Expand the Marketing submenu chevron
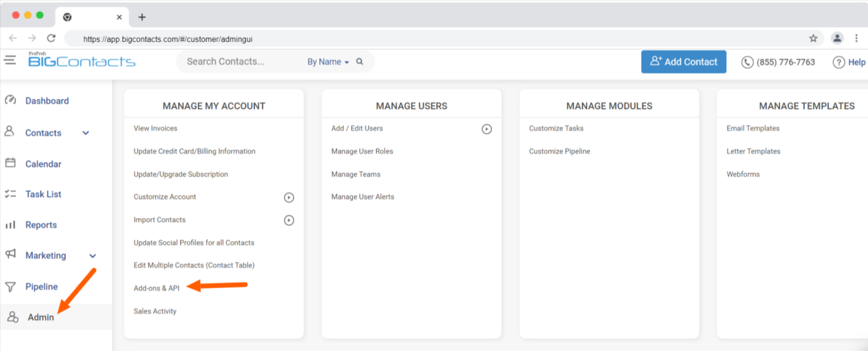Image resolution: width=868 pixels, height=351 pixels. (x=93, y=256)
